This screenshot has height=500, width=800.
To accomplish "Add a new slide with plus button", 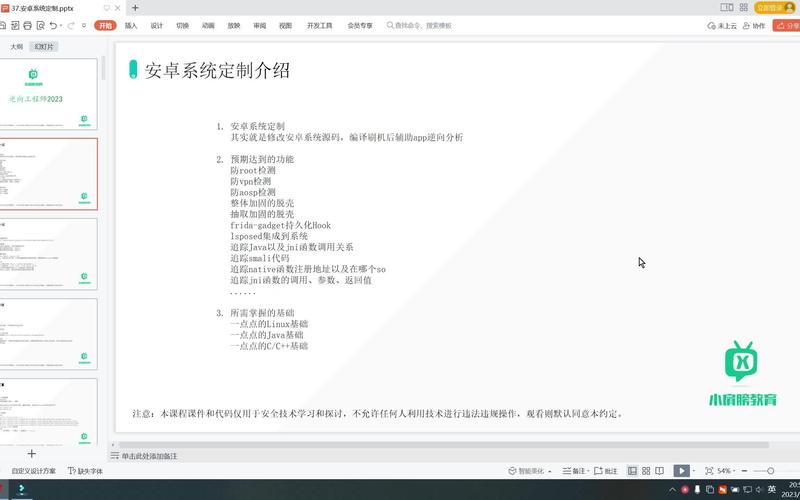I will pos(32,454).
